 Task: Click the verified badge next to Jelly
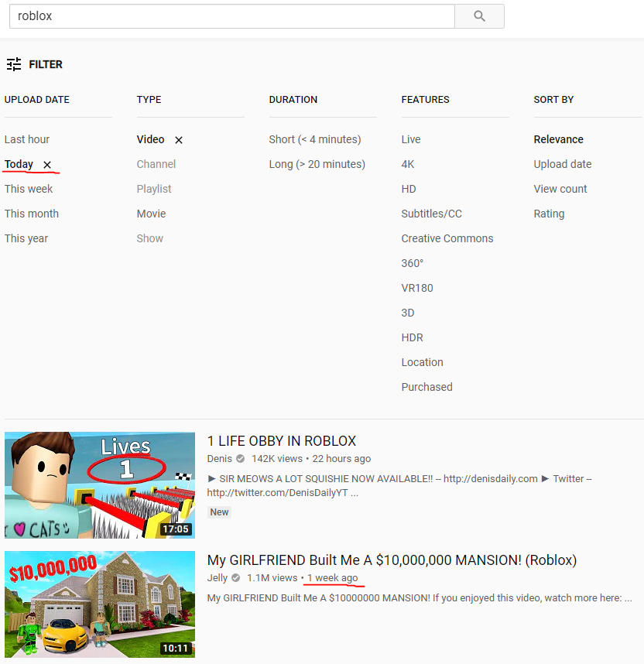click(236, 577)
